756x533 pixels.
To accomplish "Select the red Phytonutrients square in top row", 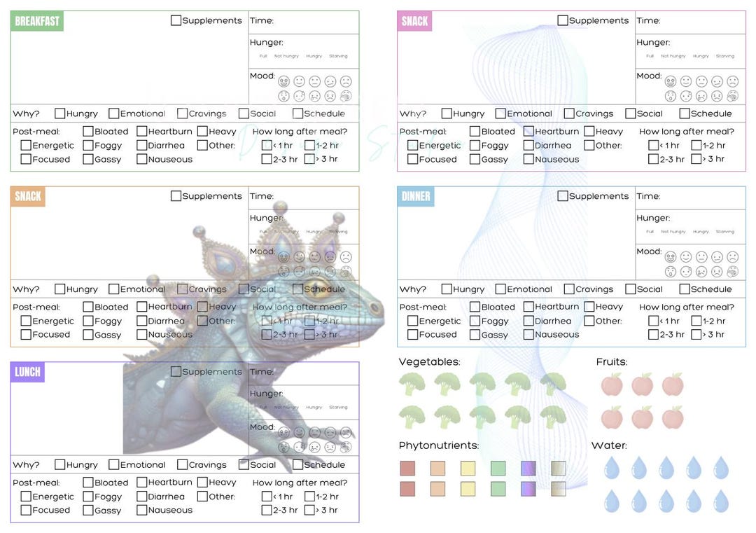I will pyautogui.click(x=407, y=469).
